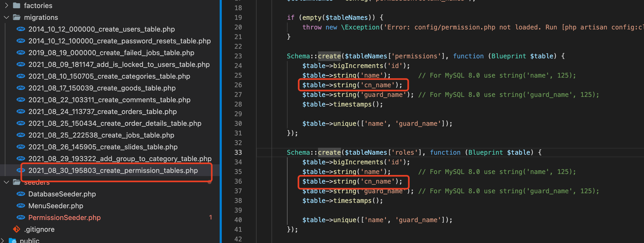
Task: Open 2021_08_17_150039_create_goods_table.php
Action: coord(102,88)
